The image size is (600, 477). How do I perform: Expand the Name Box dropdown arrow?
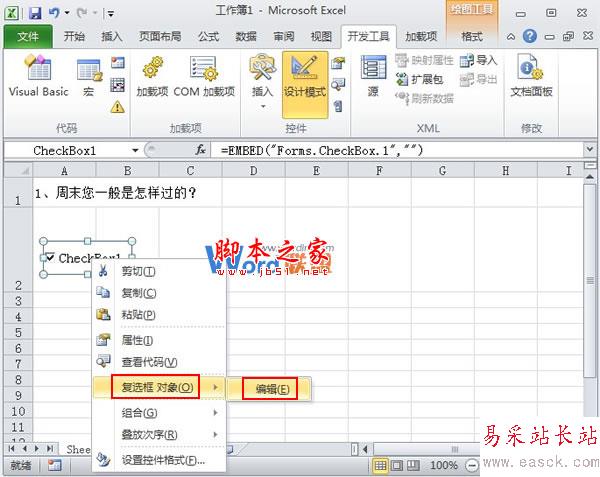pos(135,150)
